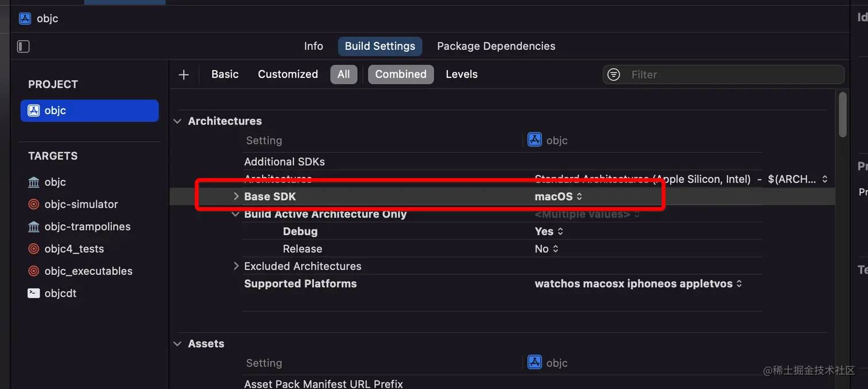Click the Additional SDKs setting row
This screenshot has height=389, width=868.
[x=502, y=162]
